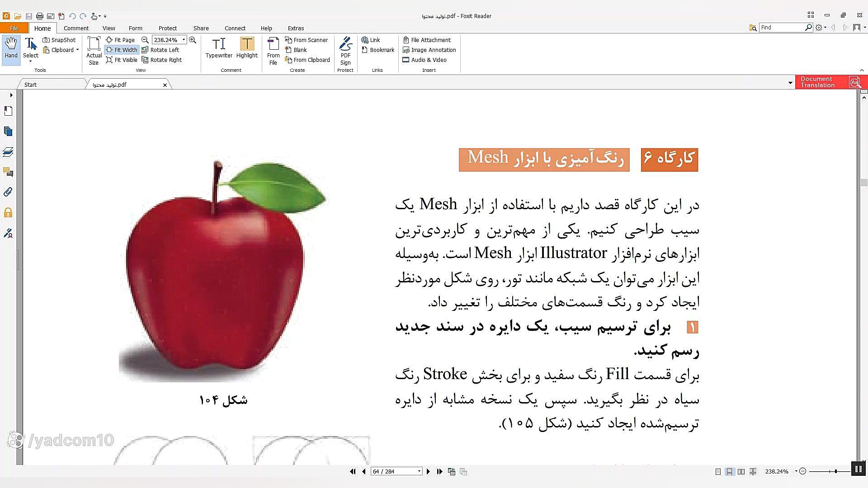Open the bookmarks panel in sidebar
This screenshot has height=488, width=868.
[x=8, y=111]
